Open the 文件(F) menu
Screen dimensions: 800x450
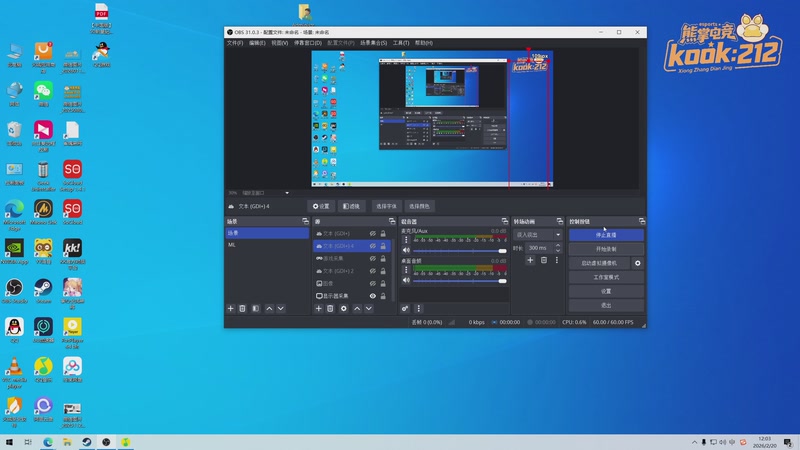coord(235,43)
